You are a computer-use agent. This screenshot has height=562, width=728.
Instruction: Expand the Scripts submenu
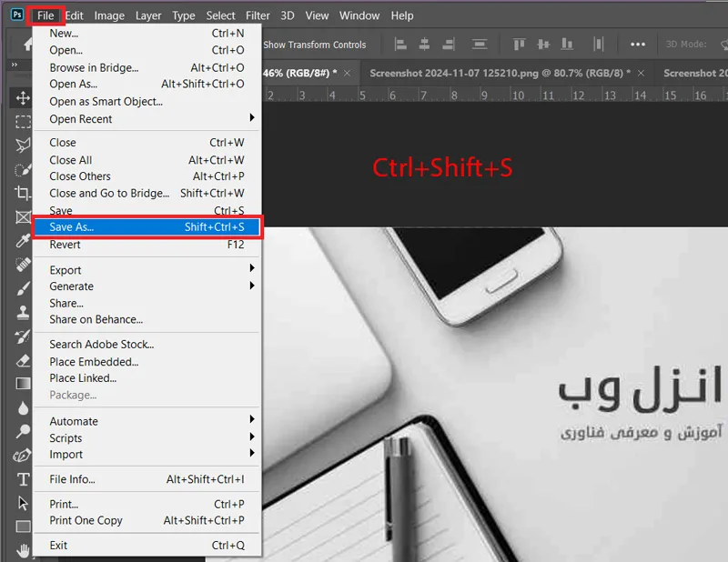point(252,437)
